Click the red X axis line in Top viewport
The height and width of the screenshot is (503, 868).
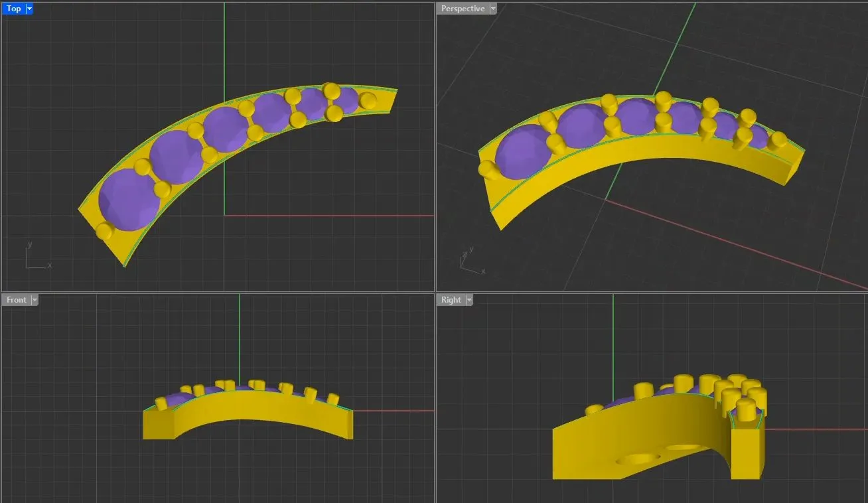[332, 215]
